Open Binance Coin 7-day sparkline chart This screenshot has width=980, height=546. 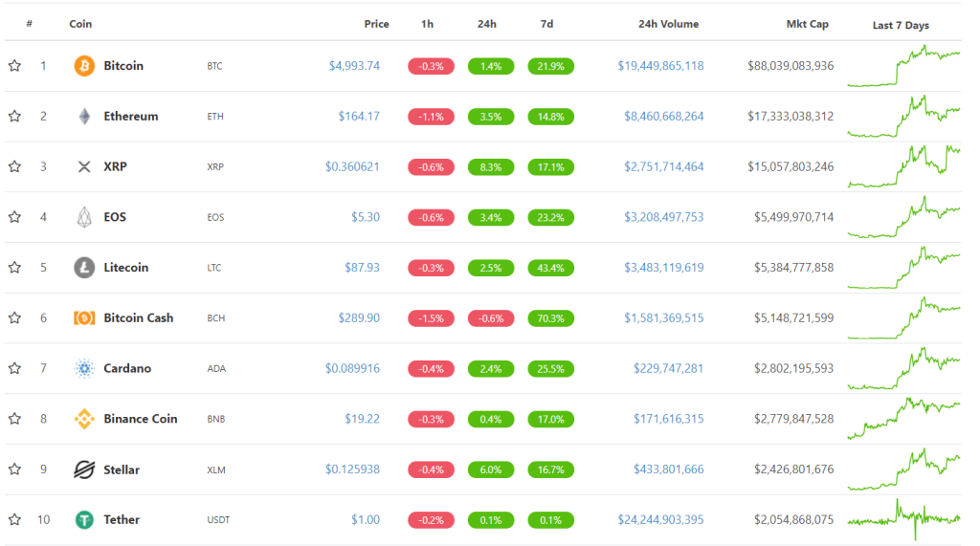pyautogui.click(x=903, y=418)
